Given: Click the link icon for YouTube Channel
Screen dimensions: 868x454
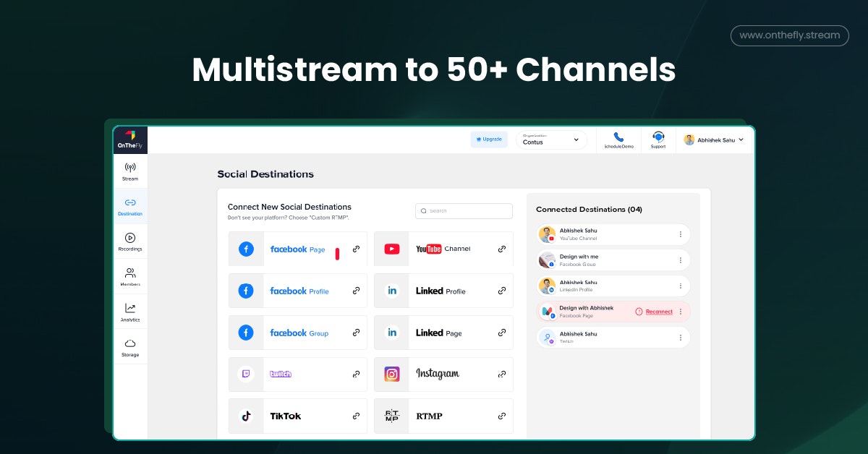Looking at the screenshot, I should pos(502,249).
